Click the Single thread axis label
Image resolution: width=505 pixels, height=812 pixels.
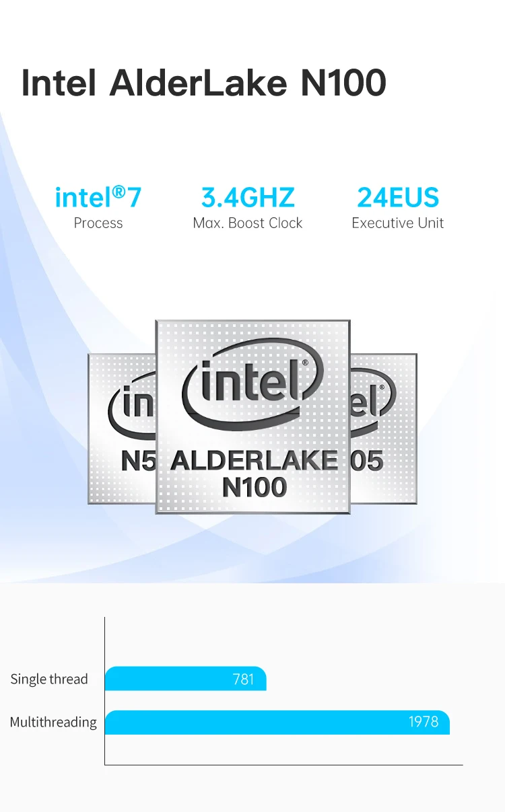(49, 679)
